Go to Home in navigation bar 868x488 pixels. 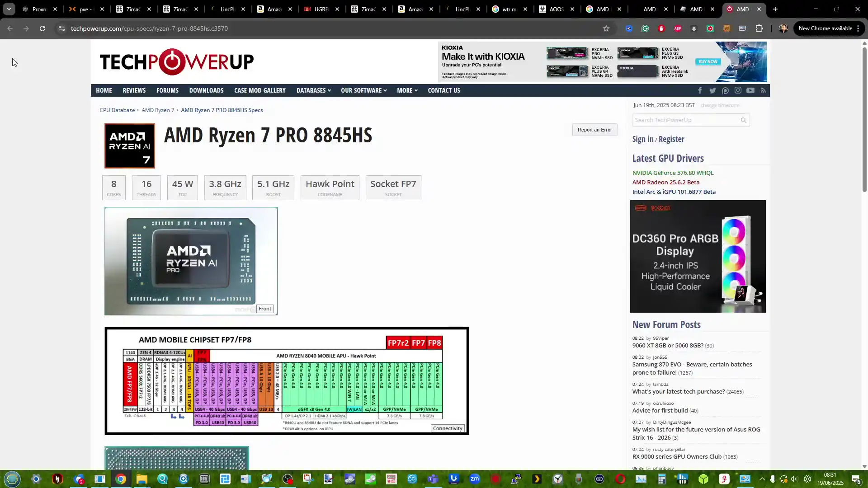[104, 90]
